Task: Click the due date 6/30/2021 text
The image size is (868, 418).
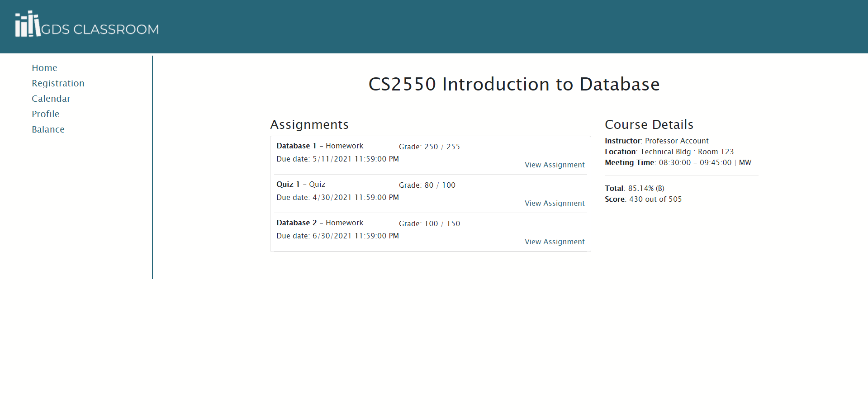Action: (x=337, y=236)
